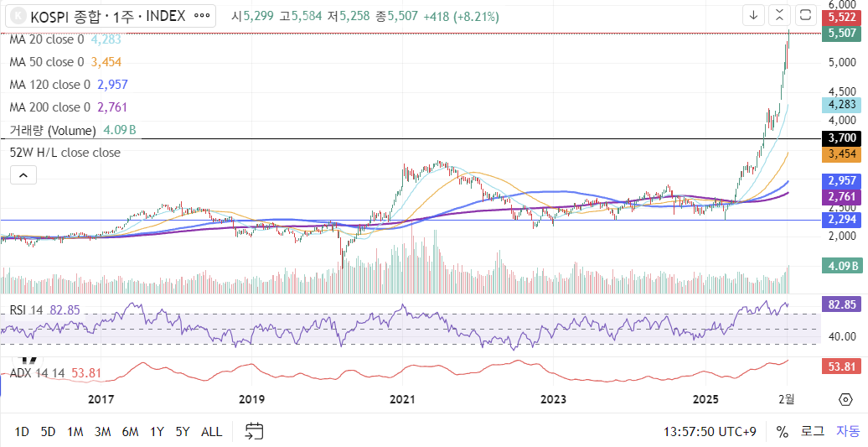Select the 5Y time range
This screenshot has height=447, width=868.
coord(183,431)
